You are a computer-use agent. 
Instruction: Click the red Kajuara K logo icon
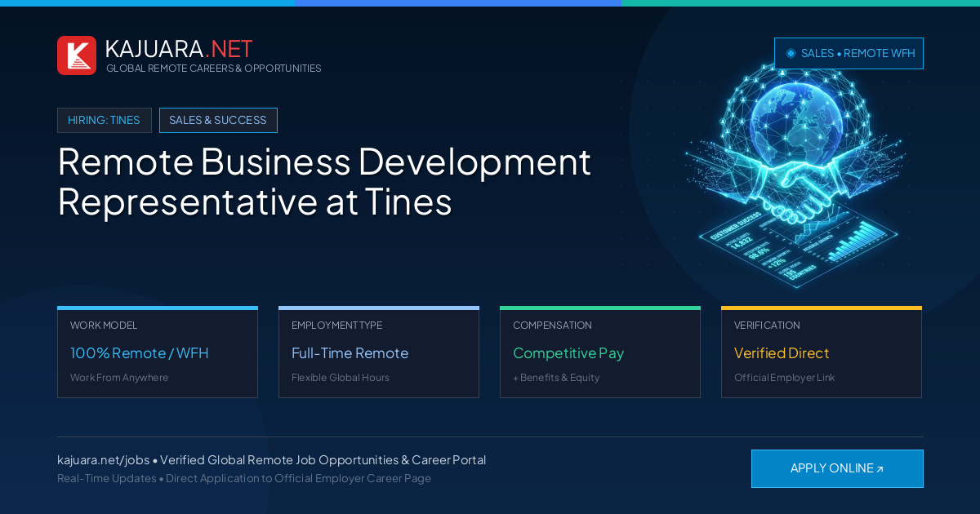77,55
